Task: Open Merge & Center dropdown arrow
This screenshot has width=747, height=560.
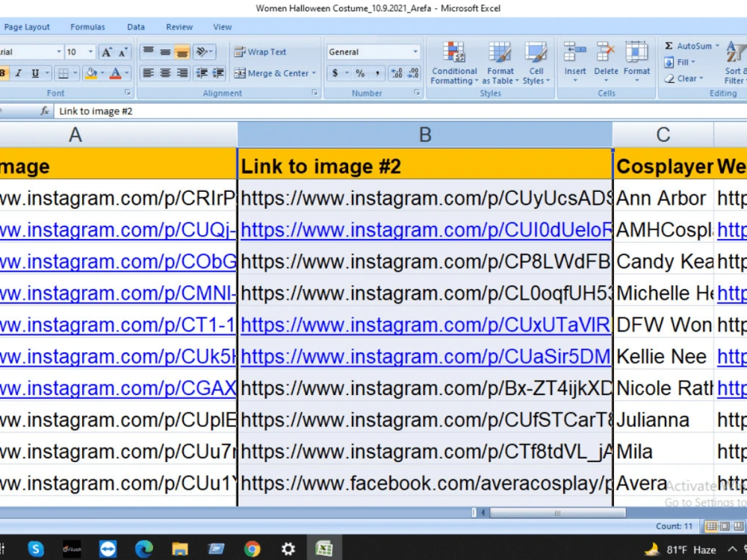Action: tap(314, 73)
